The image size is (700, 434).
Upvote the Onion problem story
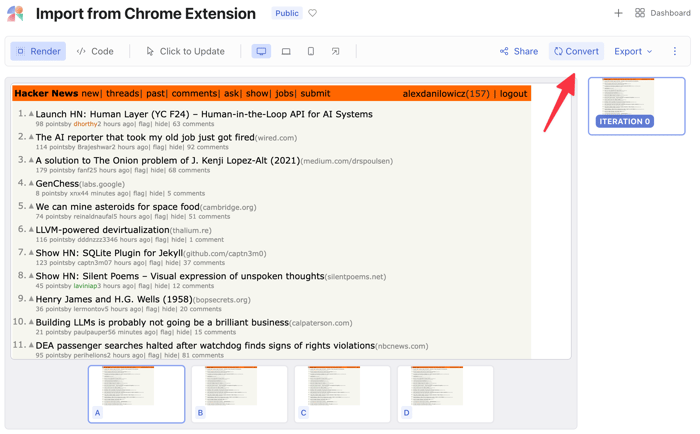click(31, 160)
